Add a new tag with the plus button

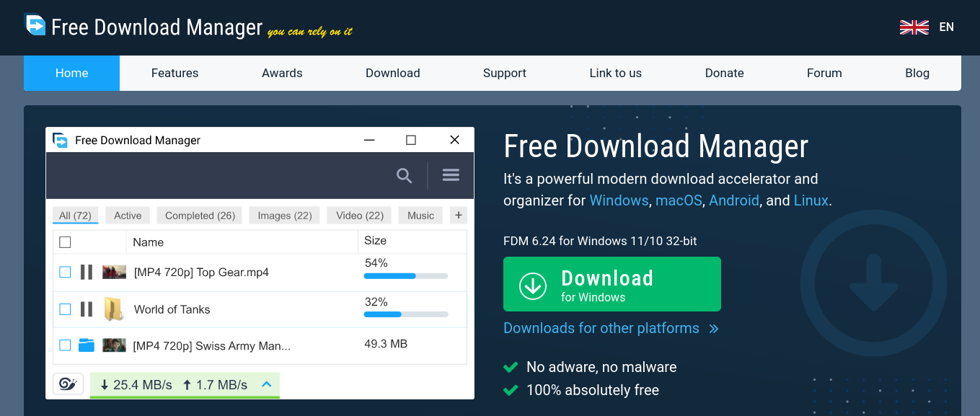pyautogui.click(x=458, y=215)
